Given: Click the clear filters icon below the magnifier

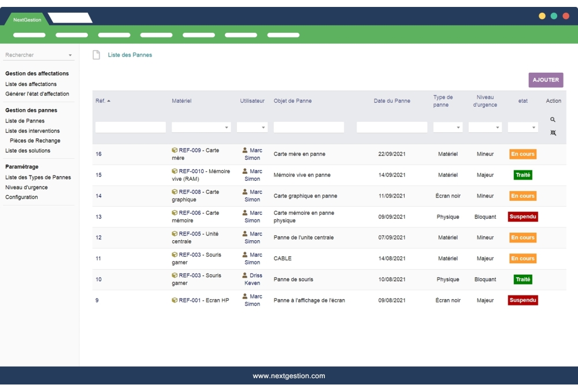Looking at the screenshot, I should click(x=553, y=133).
